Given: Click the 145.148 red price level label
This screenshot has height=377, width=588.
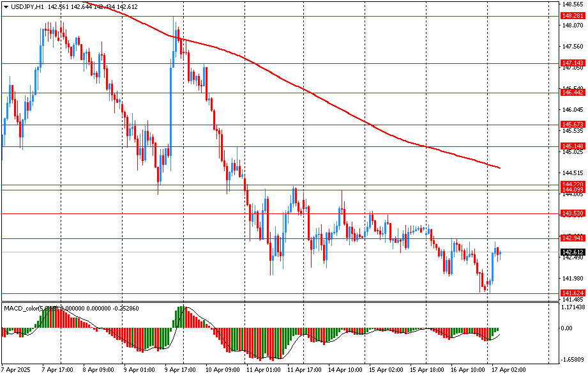Looking at the screenshot, I should (x=572, y=146).
